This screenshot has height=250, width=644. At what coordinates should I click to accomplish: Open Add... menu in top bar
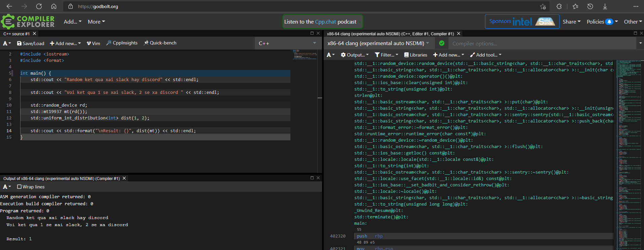click(x=73, y=22)
